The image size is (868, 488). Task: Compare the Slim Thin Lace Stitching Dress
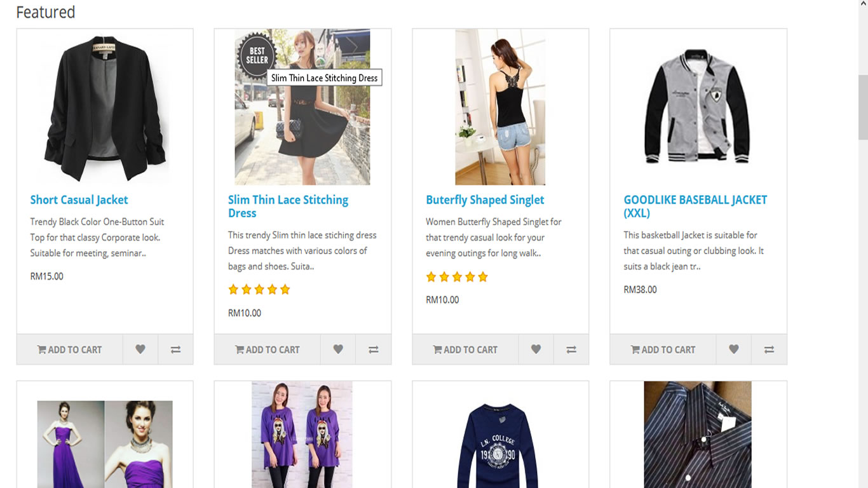click(x=373, y=349)
